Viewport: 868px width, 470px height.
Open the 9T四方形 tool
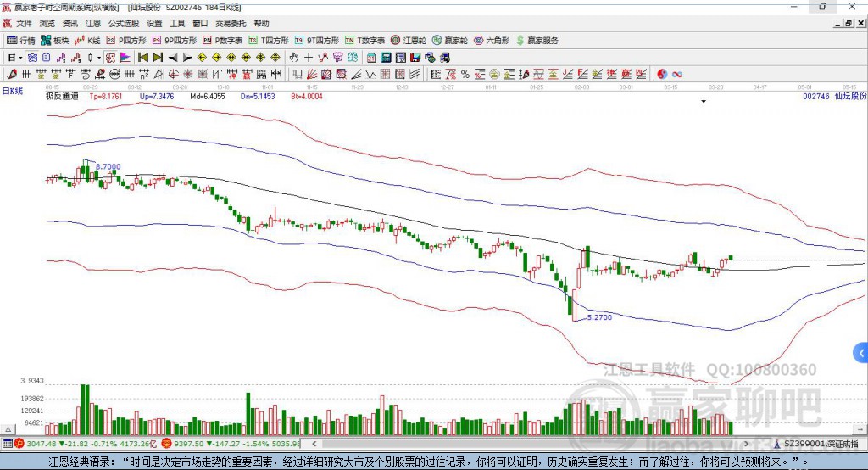pos(317,41)
